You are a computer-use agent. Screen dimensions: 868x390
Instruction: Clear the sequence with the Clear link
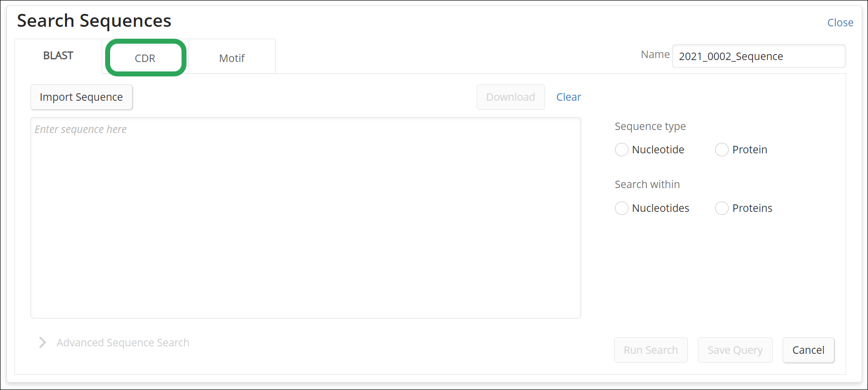click(568, 97)
